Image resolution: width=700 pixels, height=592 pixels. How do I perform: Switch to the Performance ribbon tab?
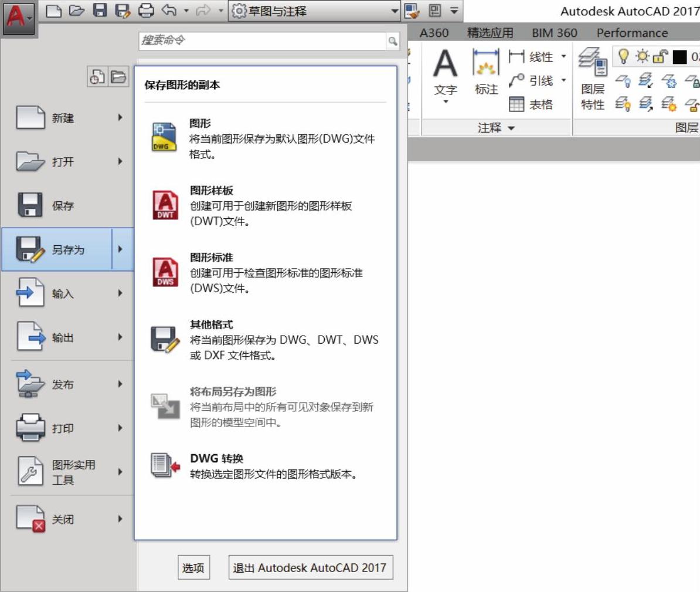point(632,33)
